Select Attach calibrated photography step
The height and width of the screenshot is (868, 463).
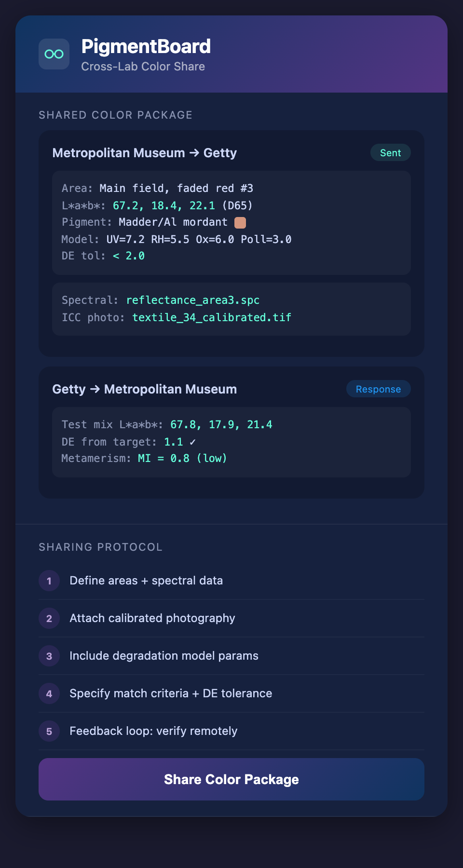coord(152,618)
